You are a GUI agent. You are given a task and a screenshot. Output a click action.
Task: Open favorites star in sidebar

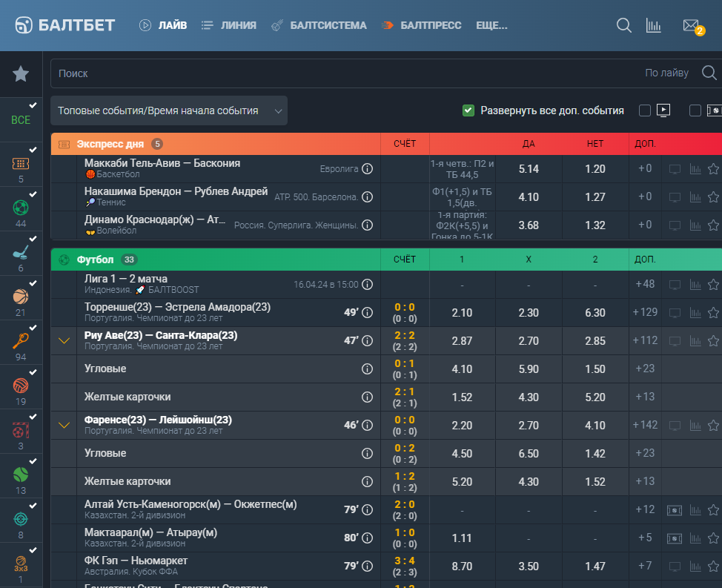(x=21, y=73)
